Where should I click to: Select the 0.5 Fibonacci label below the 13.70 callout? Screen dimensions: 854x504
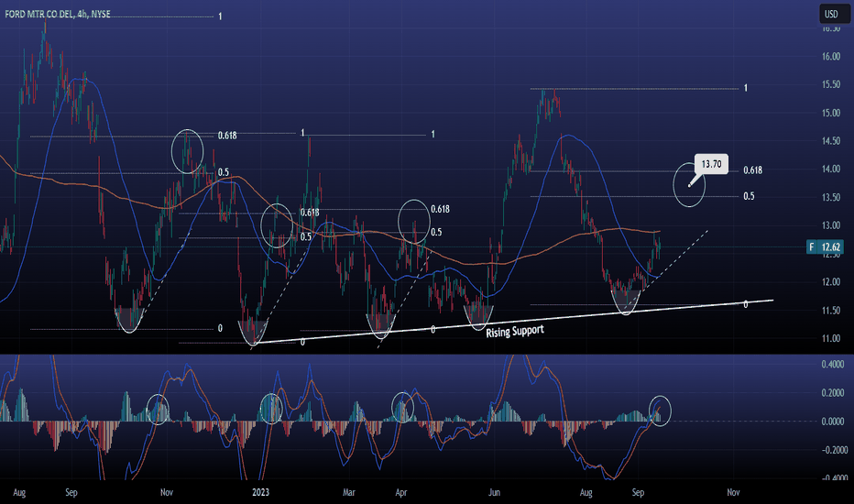pos(749,196)
